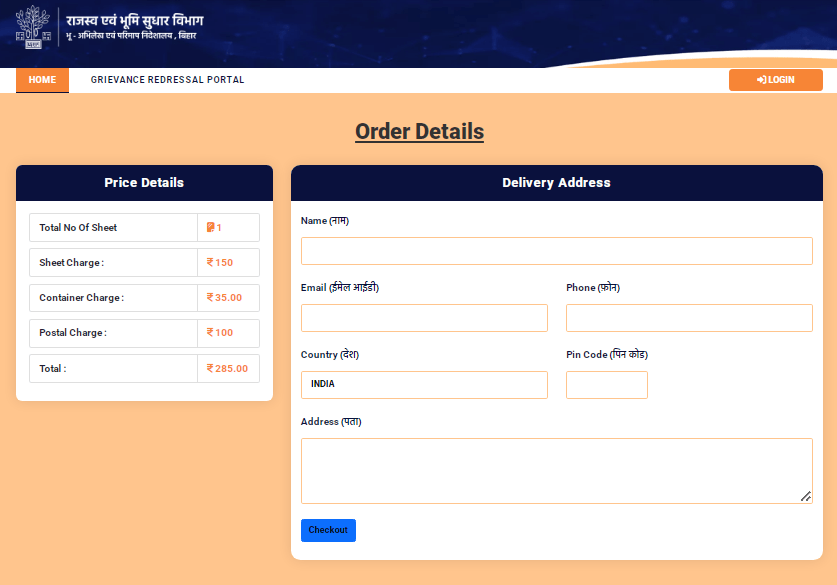This screenshot has height=585, width=837.
Task: Focus the Name input field
Action: pos(557,251)
